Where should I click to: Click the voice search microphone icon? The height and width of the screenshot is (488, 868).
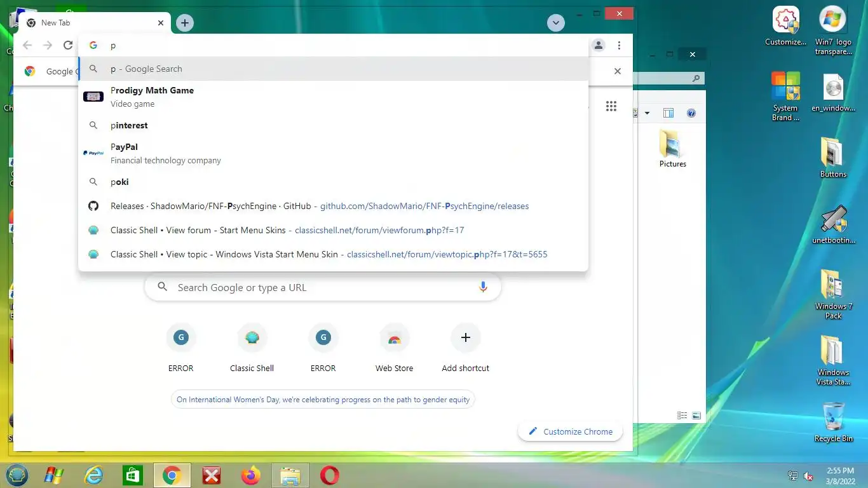tap(483, 287)
